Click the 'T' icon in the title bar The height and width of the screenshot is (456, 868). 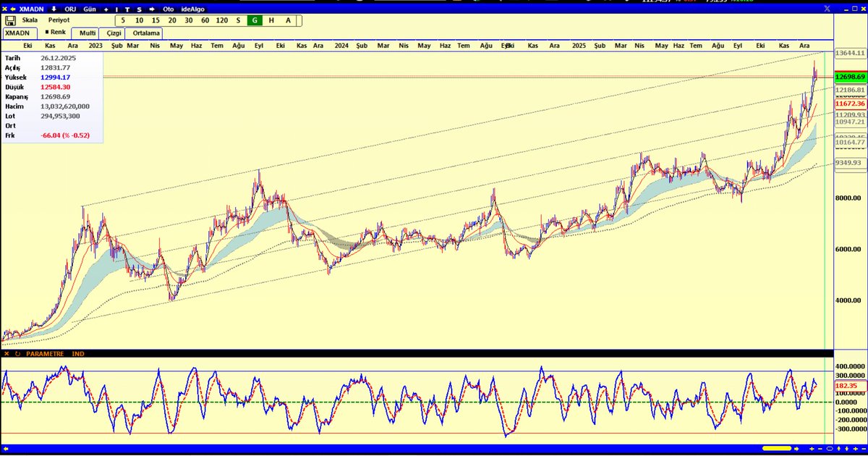127,10
